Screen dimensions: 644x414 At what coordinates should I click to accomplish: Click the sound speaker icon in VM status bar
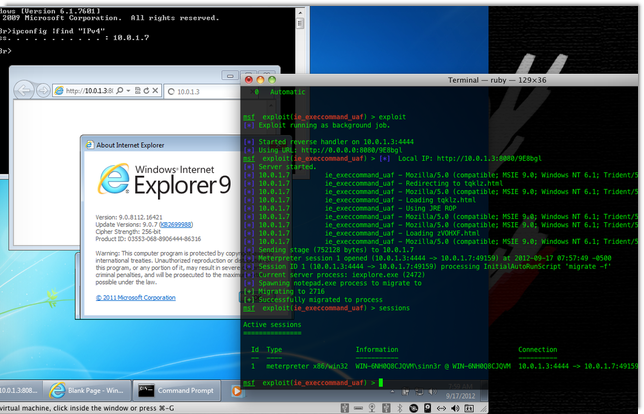point(455,408)
